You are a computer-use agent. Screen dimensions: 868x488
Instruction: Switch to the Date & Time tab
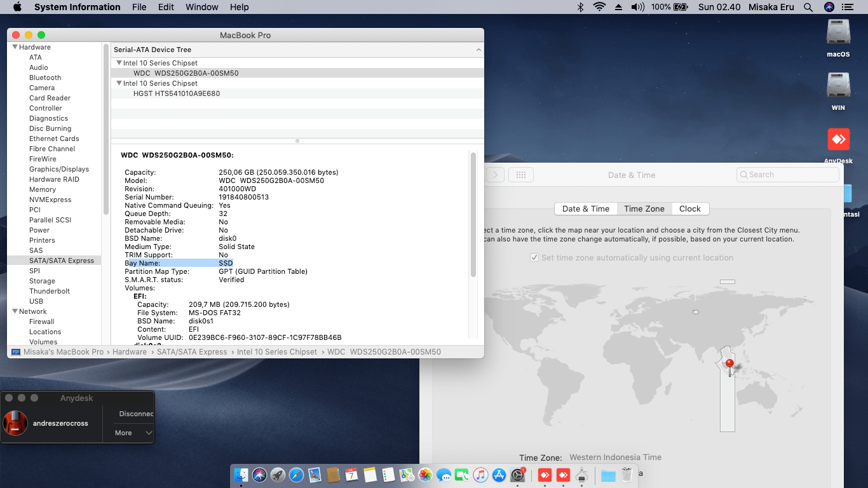(585, 208)
